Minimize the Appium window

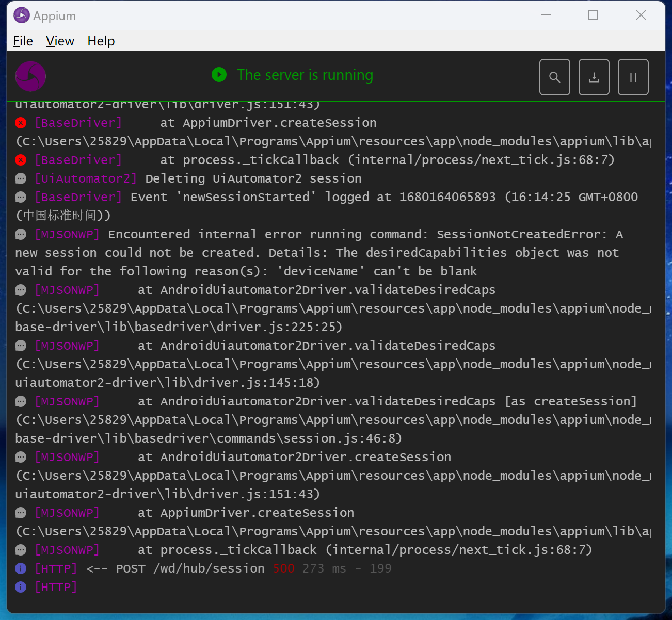tap(546, 15)
